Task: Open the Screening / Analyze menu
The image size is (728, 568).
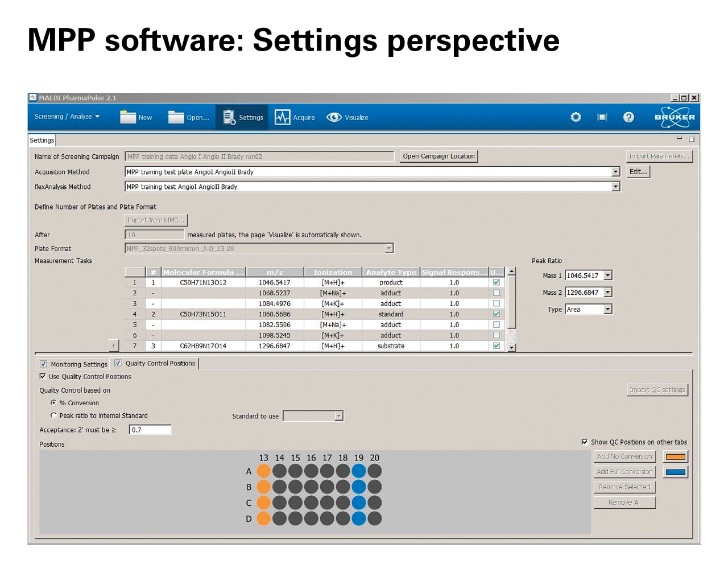Action: click(x=67, y=117)
